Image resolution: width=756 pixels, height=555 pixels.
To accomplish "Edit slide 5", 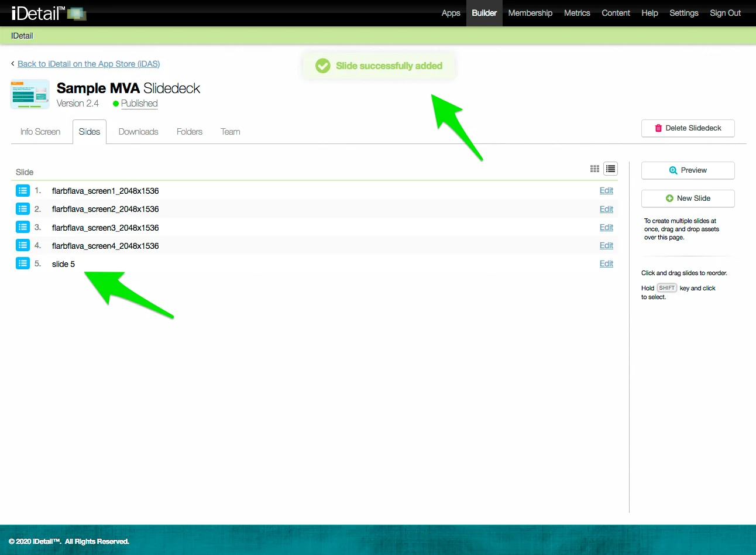I will pyautogui.click(x=606, y=263).
